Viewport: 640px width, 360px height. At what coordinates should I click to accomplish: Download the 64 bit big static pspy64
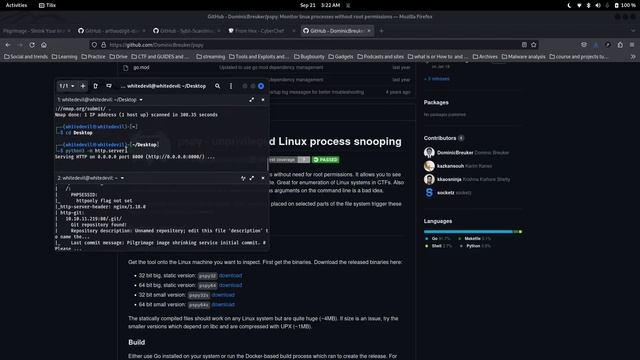pyautogui.click(x=231, y=285)
